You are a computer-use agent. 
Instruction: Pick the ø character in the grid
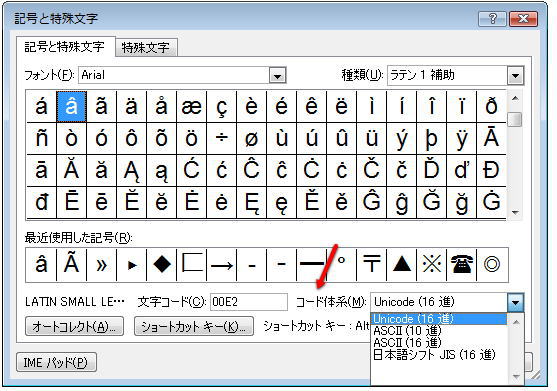(x=252, y=139)
